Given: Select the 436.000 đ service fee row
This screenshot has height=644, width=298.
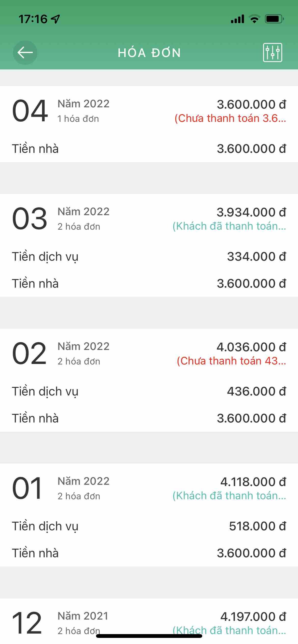Looking at the screenshot, I should 149,391.
